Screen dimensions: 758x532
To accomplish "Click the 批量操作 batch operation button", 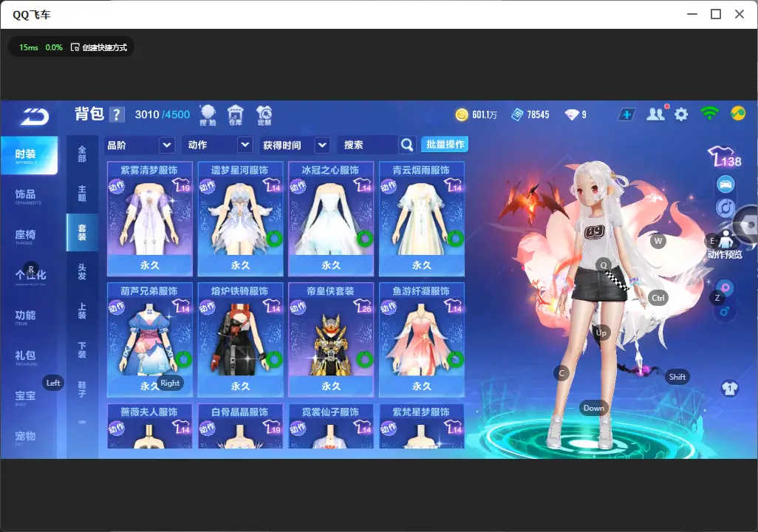I will [x=445, y=145].
